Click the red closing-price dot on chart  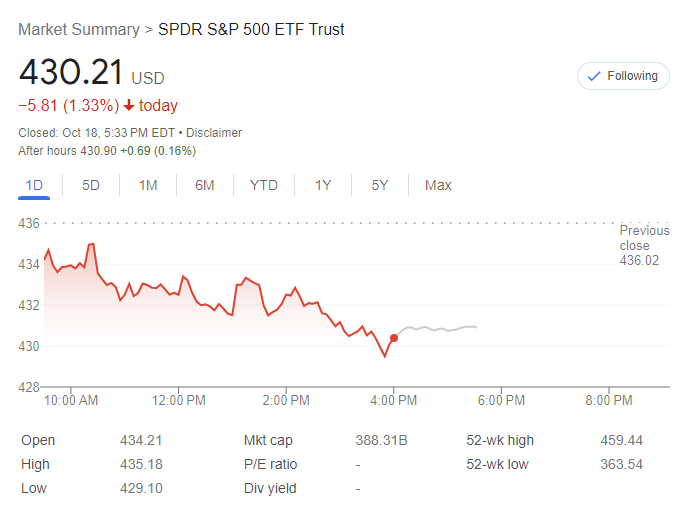[x=394, y=338]
